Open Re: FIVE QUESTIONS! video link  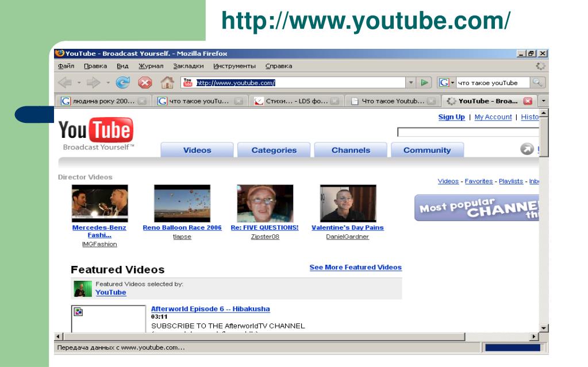point(265,227)
